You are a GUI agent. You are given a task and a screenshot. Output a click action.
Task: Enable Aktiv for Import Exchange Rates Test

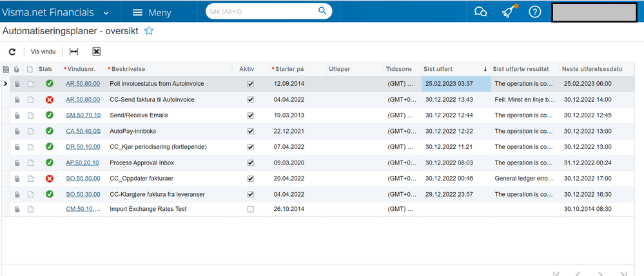251,210
